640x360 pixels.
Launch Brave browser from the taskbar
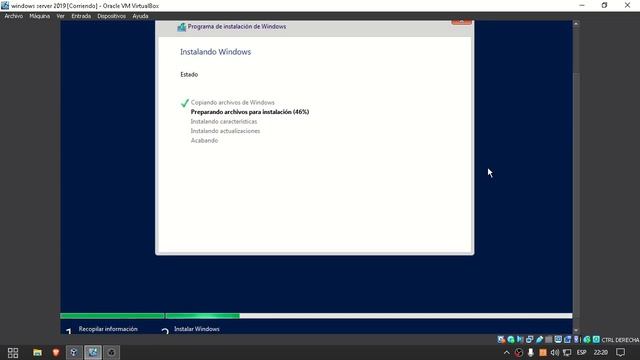[56, 353]
